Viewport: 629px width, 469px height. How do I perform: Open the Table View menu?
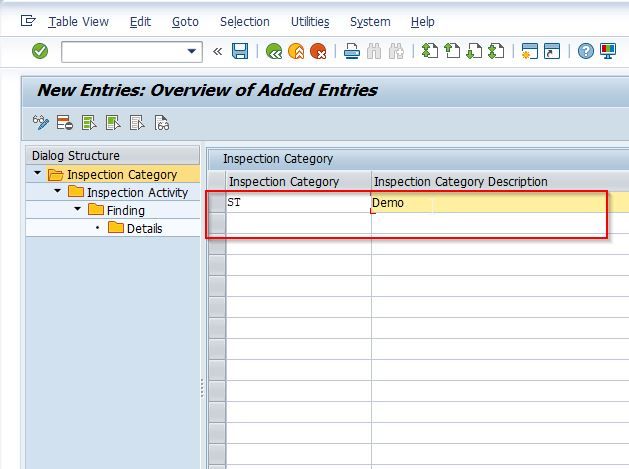[x=78, y=22]
